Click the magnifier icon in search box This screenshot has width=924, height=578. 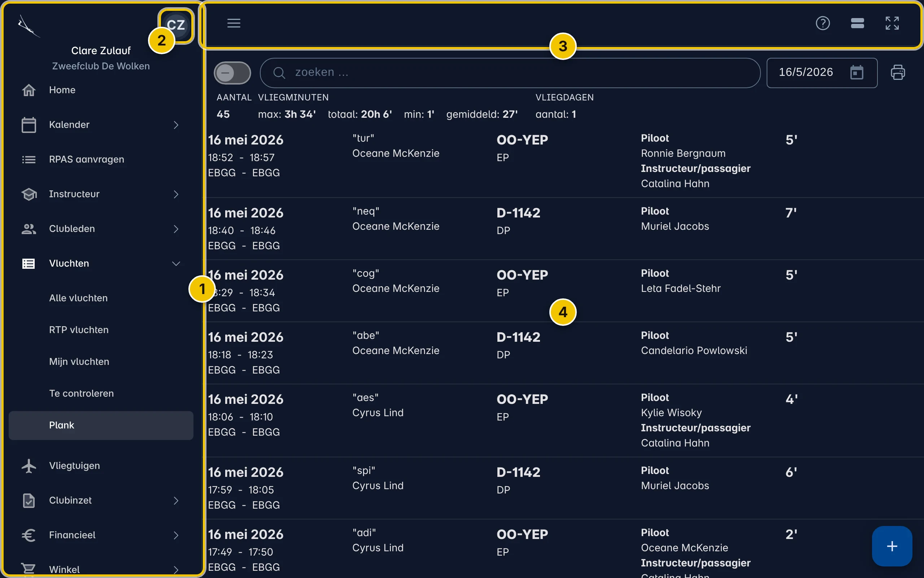(x=279, y=73)
